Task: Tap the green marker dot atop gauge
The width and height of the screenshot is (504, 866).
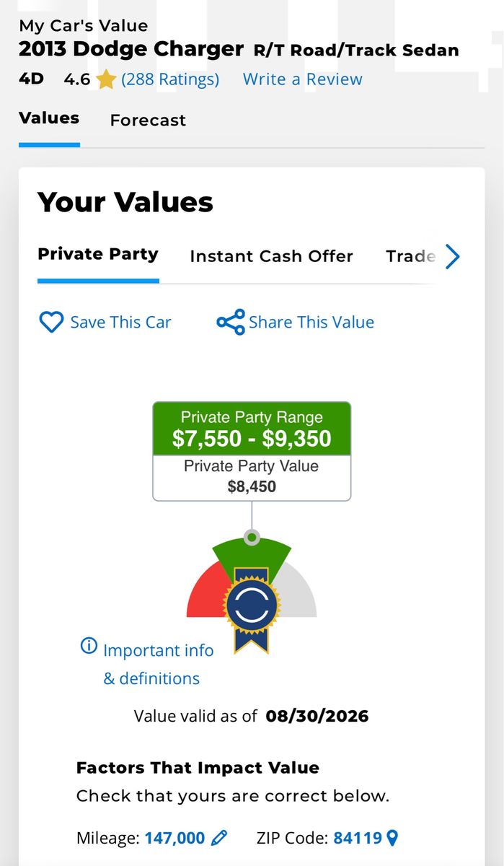Action: tap(252, 537)
